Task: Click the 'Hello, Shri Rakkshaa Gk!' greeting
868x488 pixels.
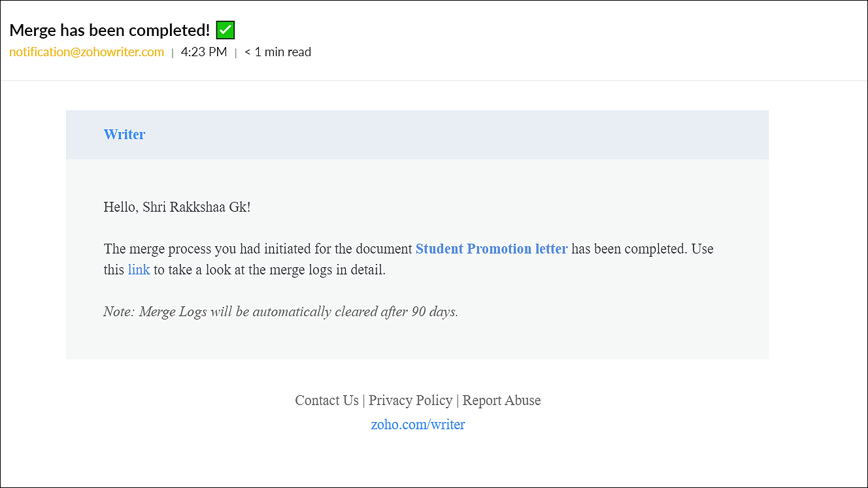Action: pyautogui.click(x=177, y=207)
